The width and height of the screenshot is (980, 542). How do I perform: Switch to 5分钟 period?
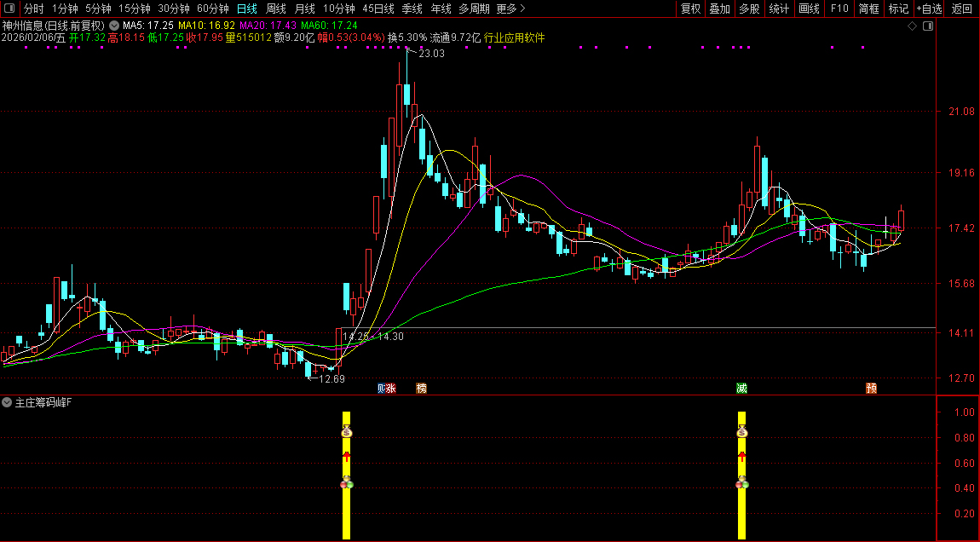pos(98,9)
